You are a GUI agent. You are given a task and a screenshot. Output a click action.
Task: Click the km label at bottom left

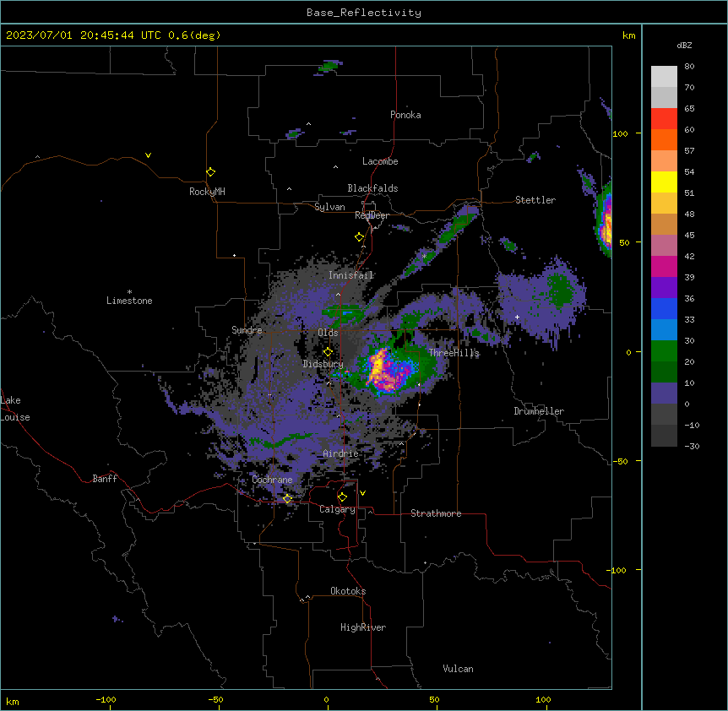pos(13,702)
